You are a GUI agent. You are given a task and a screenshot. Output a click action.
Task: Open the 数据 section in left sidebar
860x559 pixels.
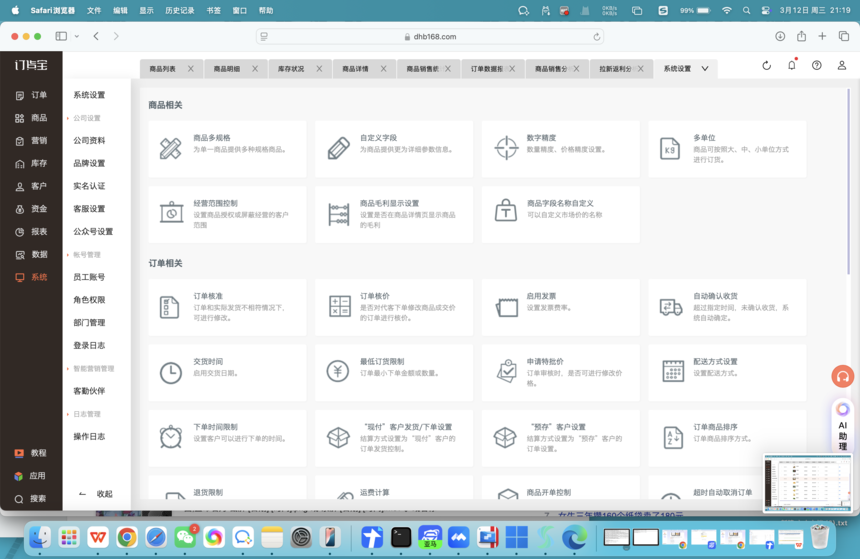pos(31,255)
